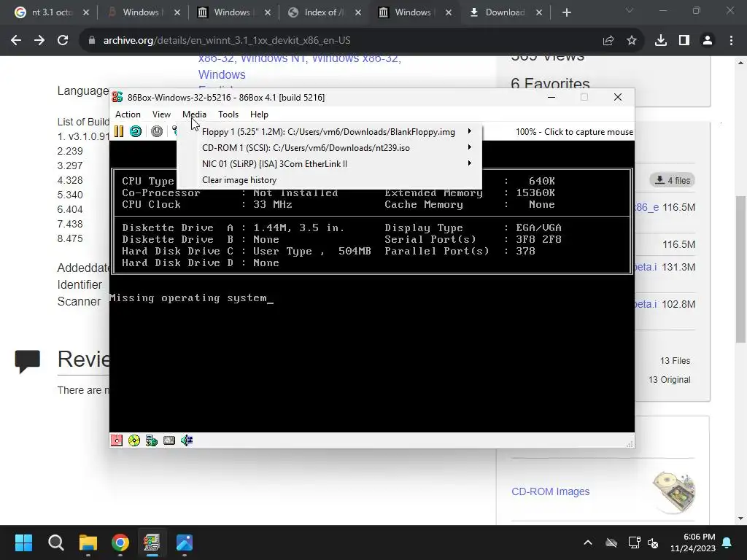Open the Tools menu in 86Box
The image size is (747, 560).
click(x=228, y=114)
